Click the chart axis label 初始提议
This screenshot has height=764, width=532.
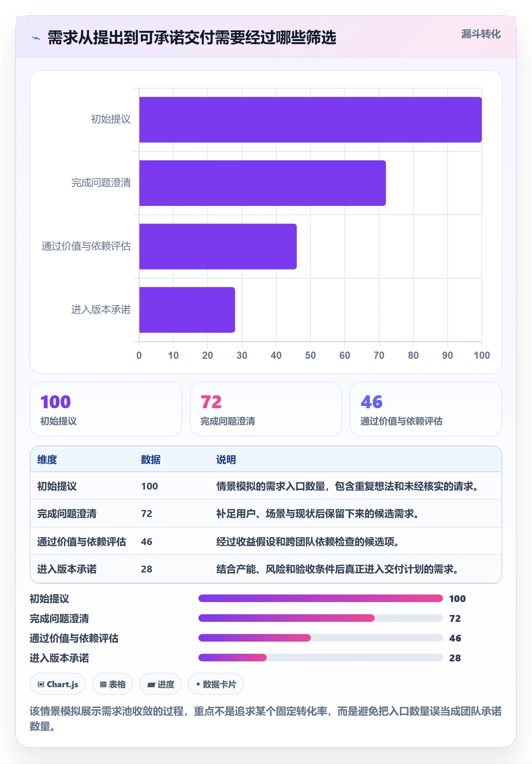tap(111, 119)
